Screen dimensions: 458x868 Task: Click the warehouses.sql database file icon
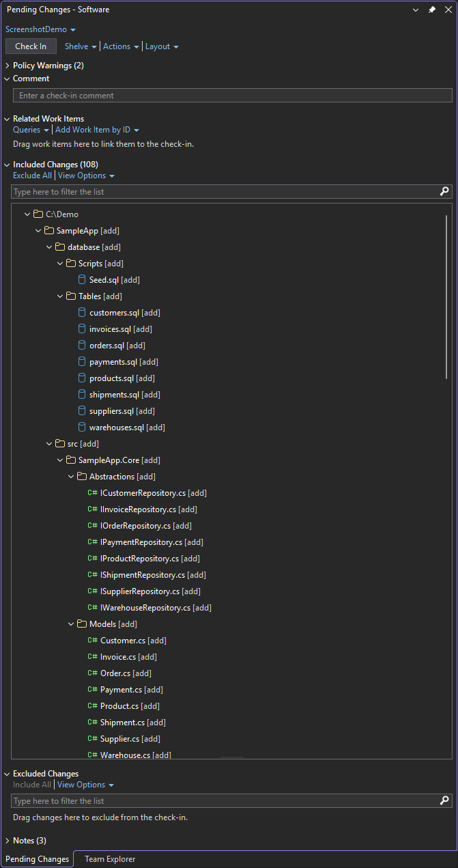[82, 427]
